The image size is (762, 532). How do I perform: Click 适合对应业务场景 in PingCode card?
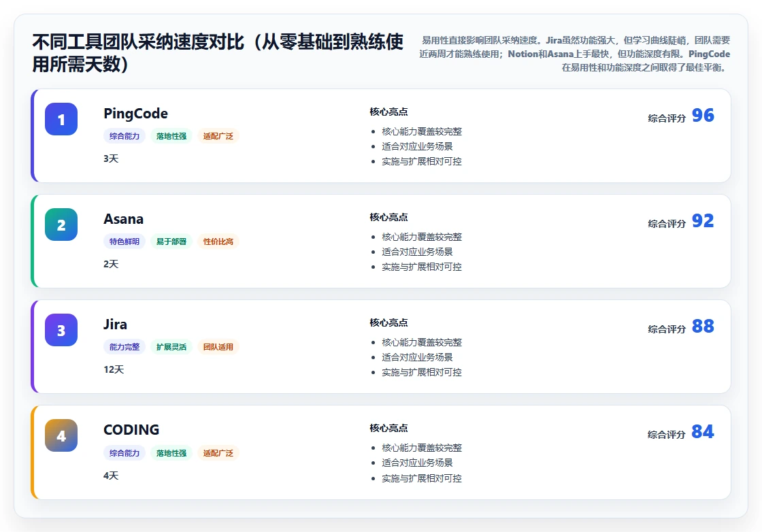click(x=417, y=146)
